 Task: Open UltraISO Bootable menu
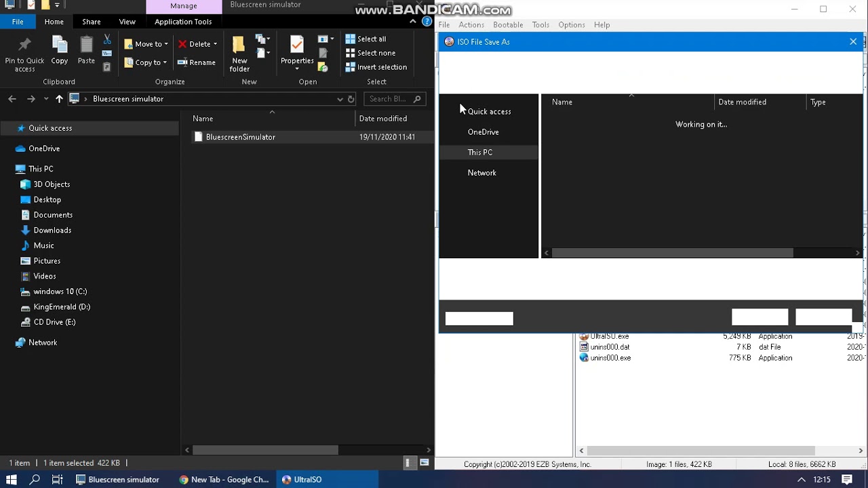508,24
